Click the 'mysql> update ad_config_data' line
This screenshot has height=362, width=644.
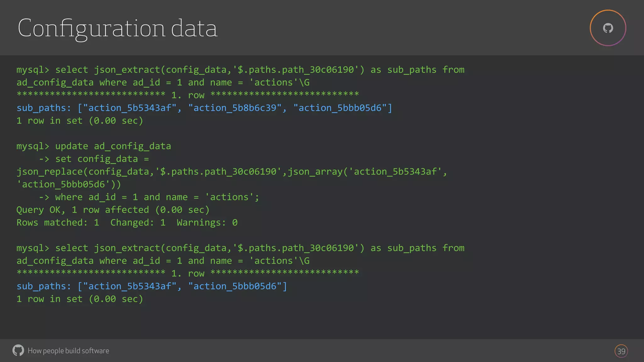(94, 146)
